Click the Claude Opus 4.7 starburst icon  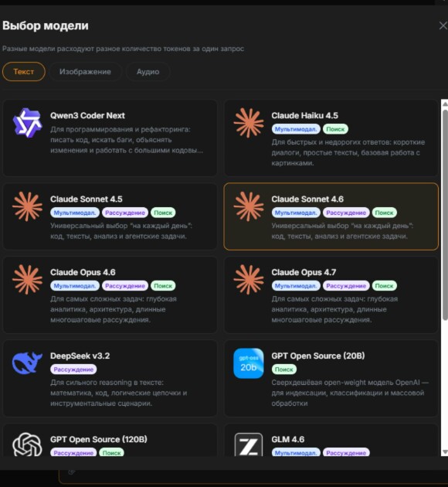(249, 280)
